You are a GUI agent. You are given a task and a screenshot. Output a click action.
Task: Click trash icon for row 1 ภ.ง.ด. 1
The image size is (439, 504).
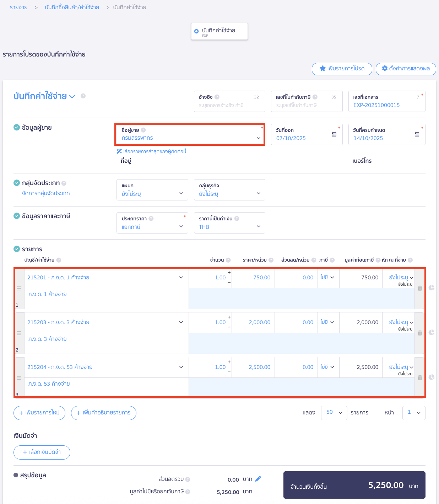419,288
